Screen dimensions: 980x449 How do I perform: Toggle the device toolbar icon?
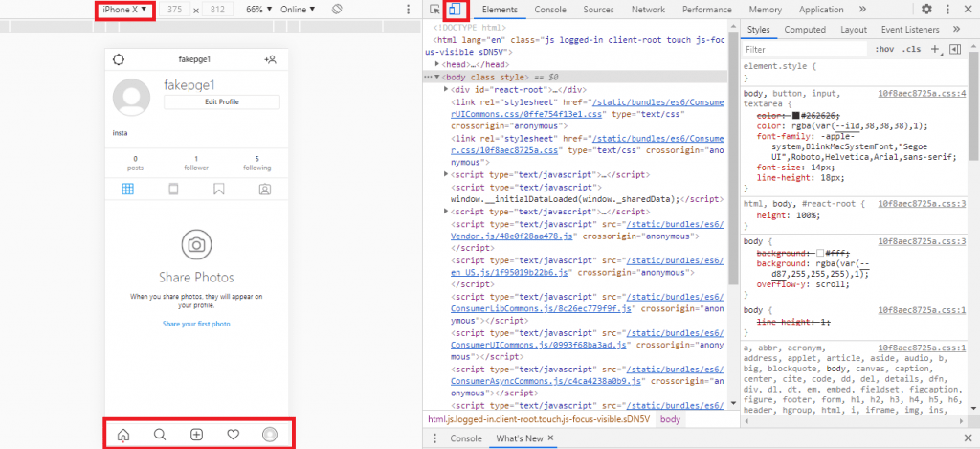[454, 10]
